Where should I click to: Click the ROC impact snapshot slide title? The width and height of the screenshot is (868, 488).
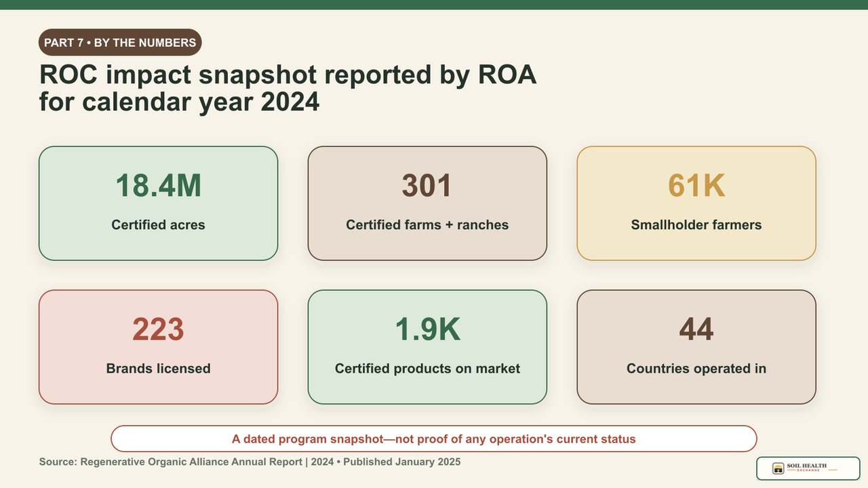(288, 88)
